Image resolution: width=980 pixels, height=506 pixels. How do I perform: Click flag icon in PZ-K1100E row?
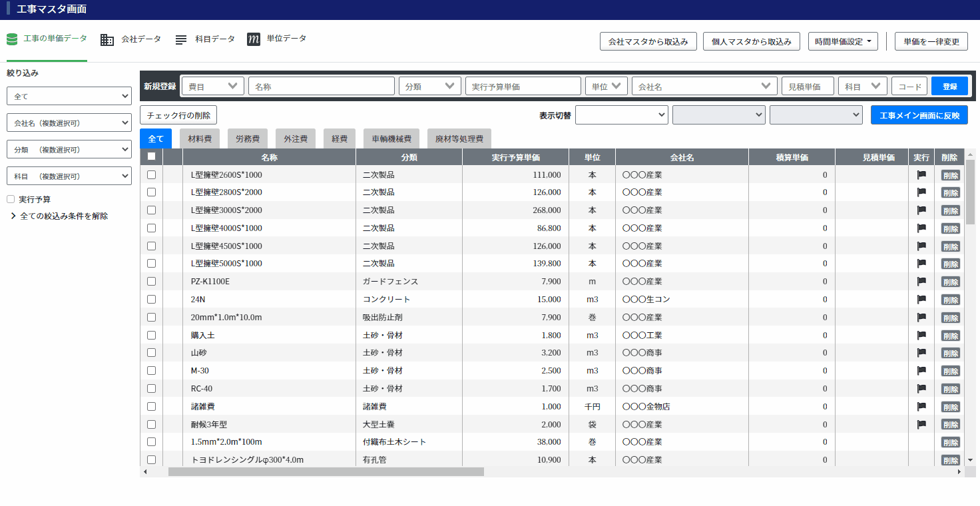coord(921,282)
